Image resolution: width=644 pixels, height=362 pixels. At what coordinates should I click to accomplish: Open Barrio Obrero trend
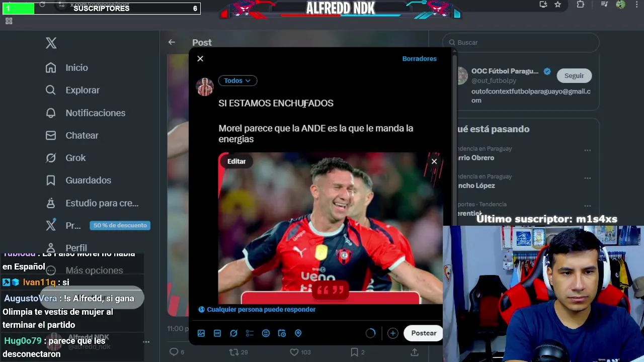coord(475,158)
